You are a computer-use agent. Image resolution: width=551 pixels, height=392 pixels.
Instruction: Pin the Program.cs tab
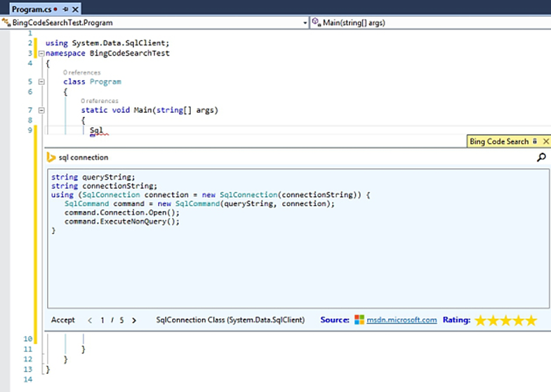65,10
